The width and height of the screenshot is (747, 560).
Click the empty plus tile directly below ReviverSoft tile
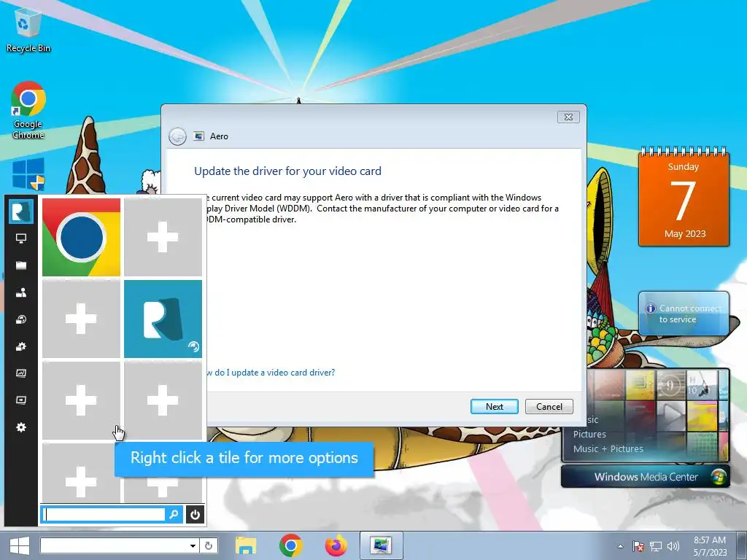pos(163,400)
